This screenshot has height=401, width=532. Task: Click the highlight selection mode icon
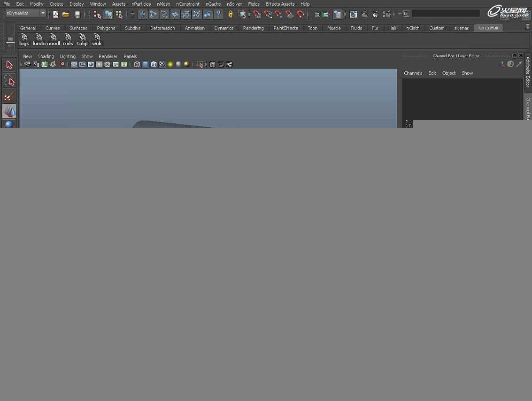click(242, 14)
